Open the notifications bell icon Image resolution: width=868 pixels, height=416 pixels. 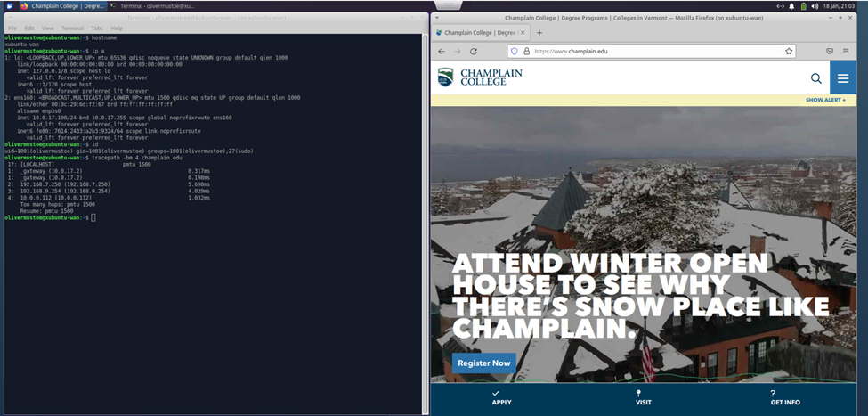coord(791,6)
